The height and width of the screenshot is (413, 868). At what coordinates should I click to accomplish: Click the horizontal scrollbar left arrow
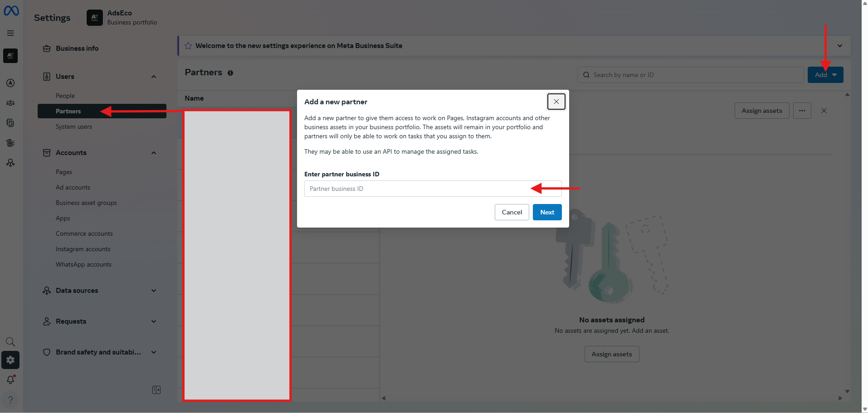[x=384, y=398]
